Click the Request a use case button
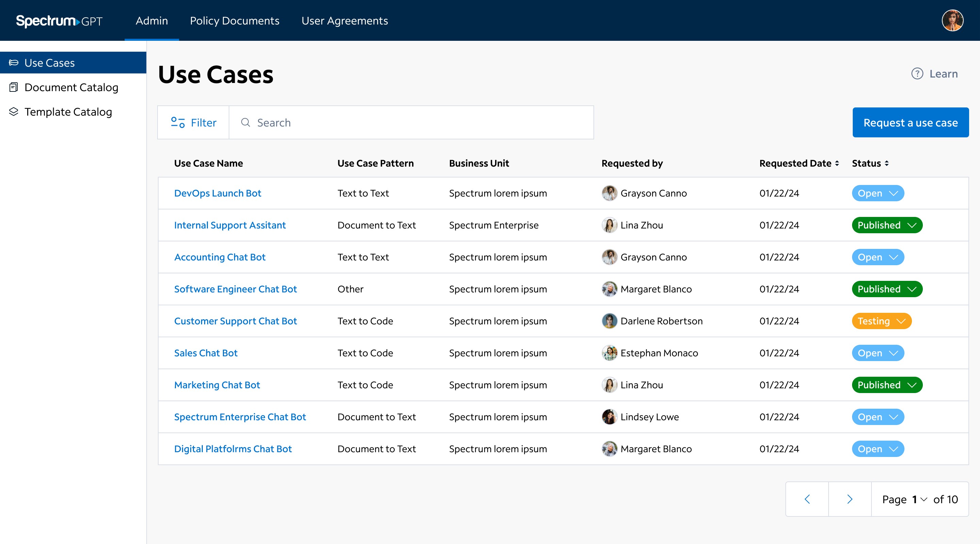The width and height of the screenshot is (980, 544). tap(910, 122)
